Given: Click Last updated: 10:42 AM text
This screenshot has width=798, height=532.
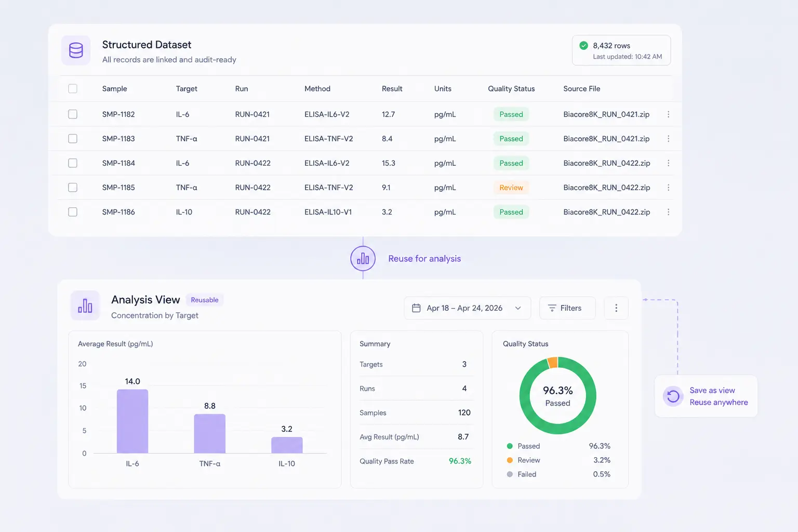Looking at the screenshot, I should [627, 57].
